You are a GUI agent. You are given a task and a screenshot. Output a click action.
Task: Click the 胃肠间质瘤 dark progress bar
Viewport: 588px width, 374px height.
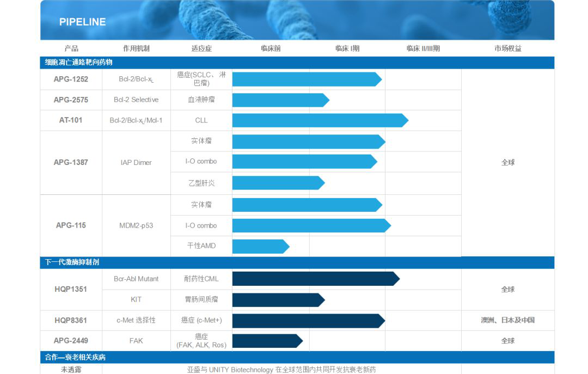[x=279, y=300]
